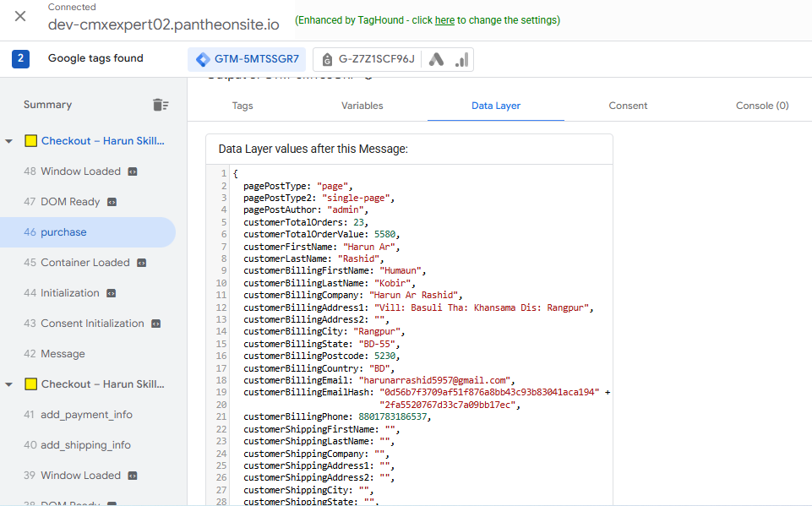The height and width of the screenshot is (506, 812).
Task: Click the customerBillingCompany "Harun Ar Rashid" value
Action: (x=413, y=295)
